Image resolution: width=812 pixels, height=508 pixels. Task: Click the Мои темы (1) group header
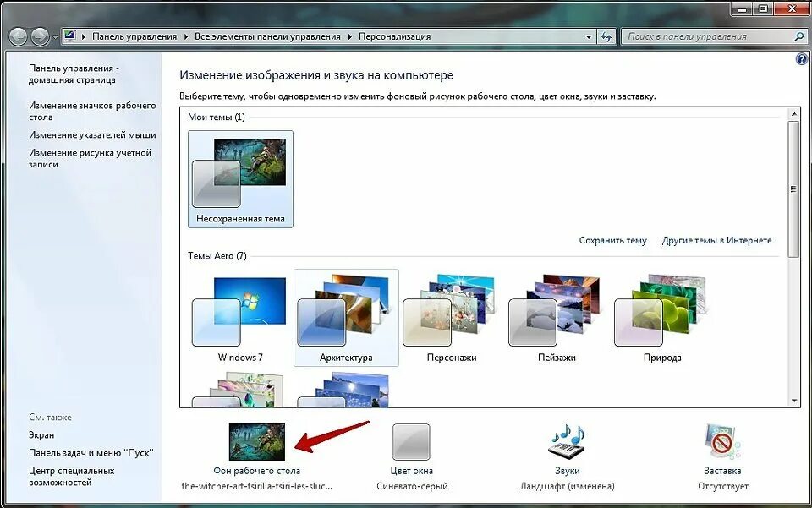[217, 117]
